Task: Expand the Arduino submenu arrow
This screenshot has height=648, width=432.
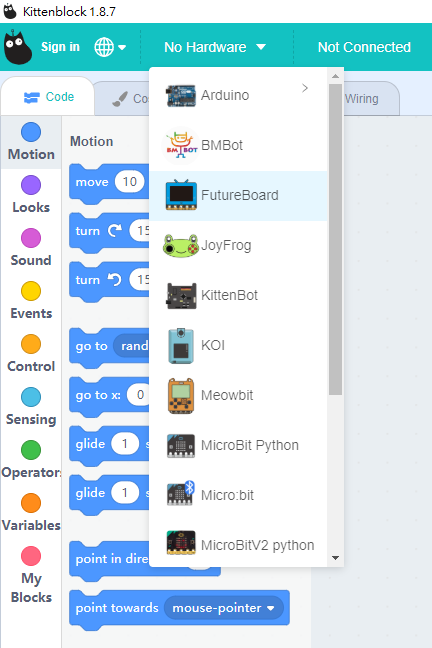Action: [x=305, y=88]
